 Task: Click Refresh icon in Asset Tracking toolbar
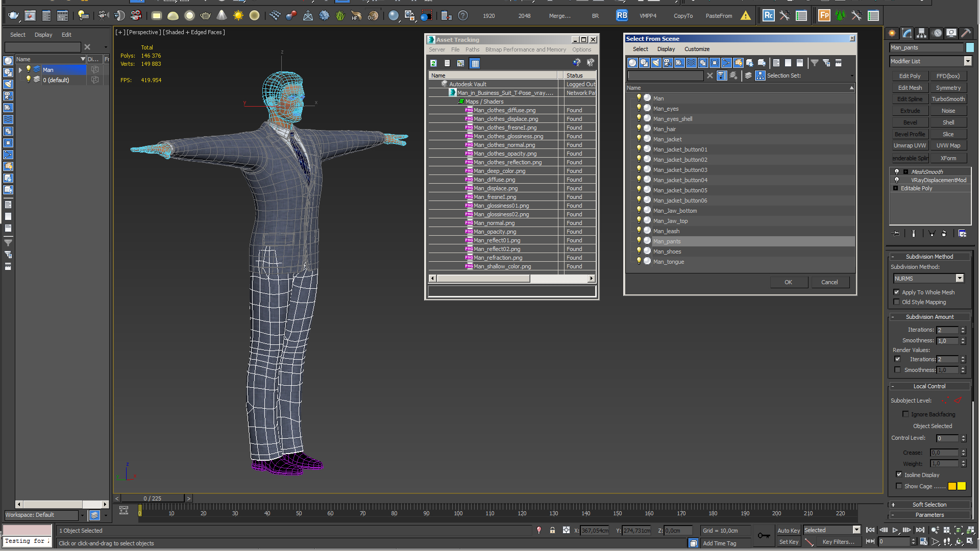tap(433, 63)
